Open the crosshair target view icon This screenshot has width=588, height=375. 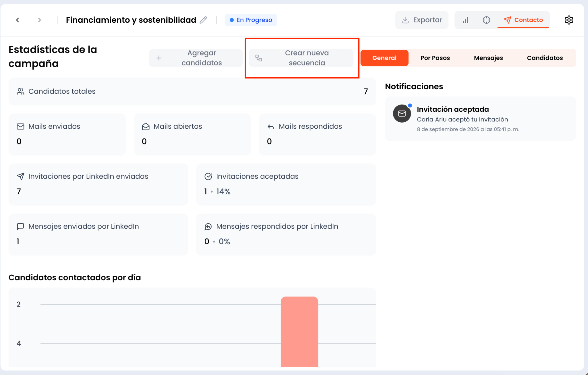pos(486,20)
